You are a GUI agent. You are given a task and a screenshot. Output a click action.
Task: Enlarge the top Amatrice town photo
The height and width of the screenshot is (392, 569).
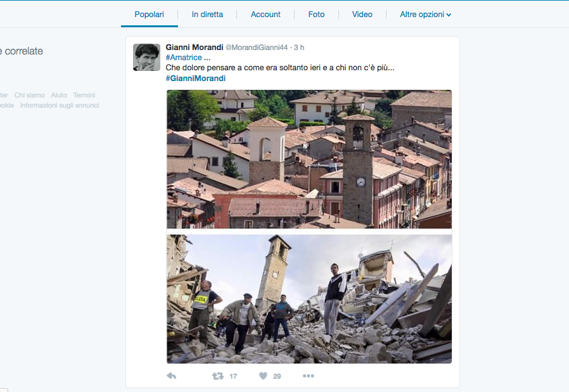pos(309,159)
